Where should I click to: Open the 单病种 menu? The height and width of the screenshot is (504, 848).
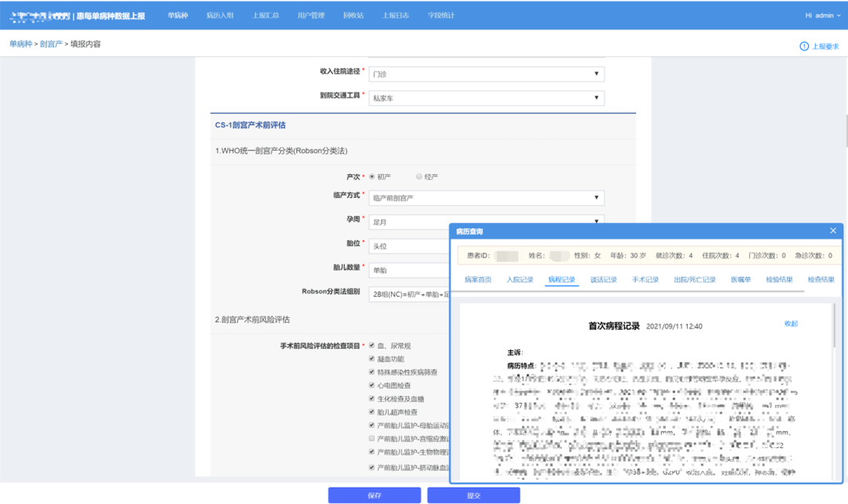point(177,16)
